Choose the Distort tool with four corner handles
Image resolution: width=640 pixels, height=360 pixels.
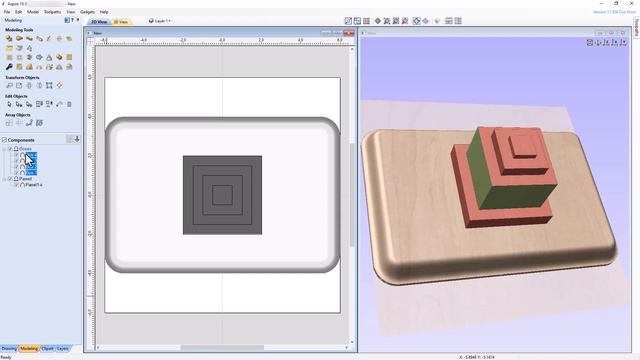pyautogui.click(x=49, y=85)
